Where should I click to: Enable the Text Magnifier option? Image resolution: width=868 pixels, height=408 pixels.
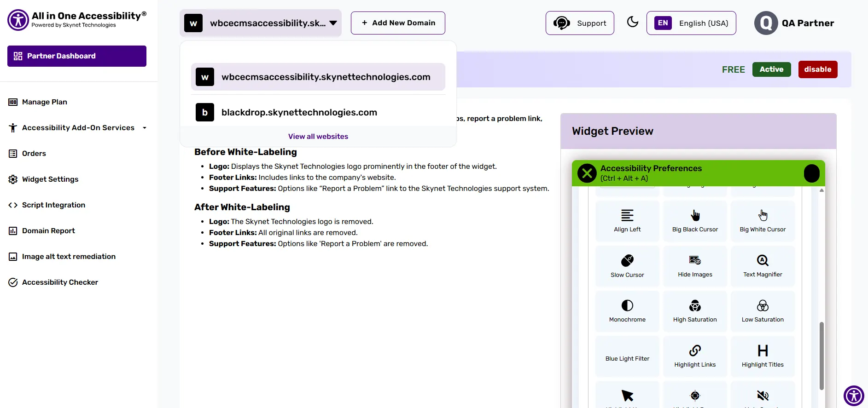click(763, 266)
